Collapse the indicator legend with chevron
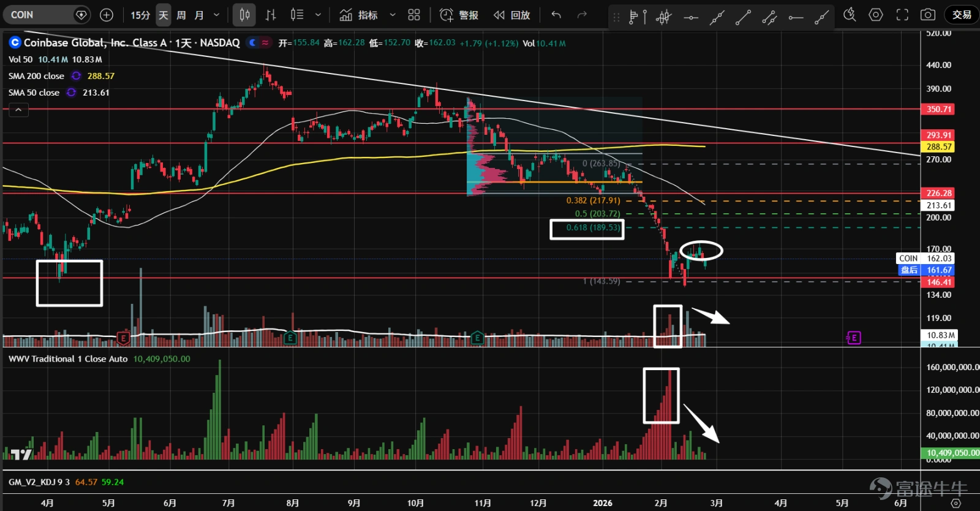980x511 pixels. point(18,110)
